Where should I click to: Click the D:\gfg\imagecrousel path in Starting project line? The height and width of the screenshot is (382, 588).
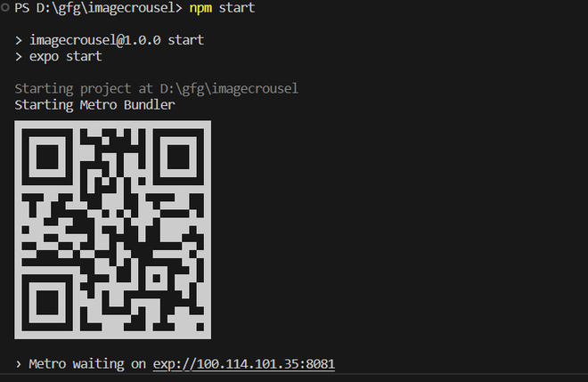click(x=229, y=89)
